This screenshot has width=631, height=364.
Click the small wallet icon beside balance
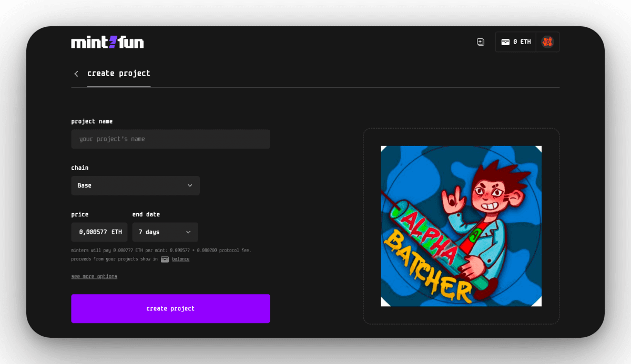165,259
